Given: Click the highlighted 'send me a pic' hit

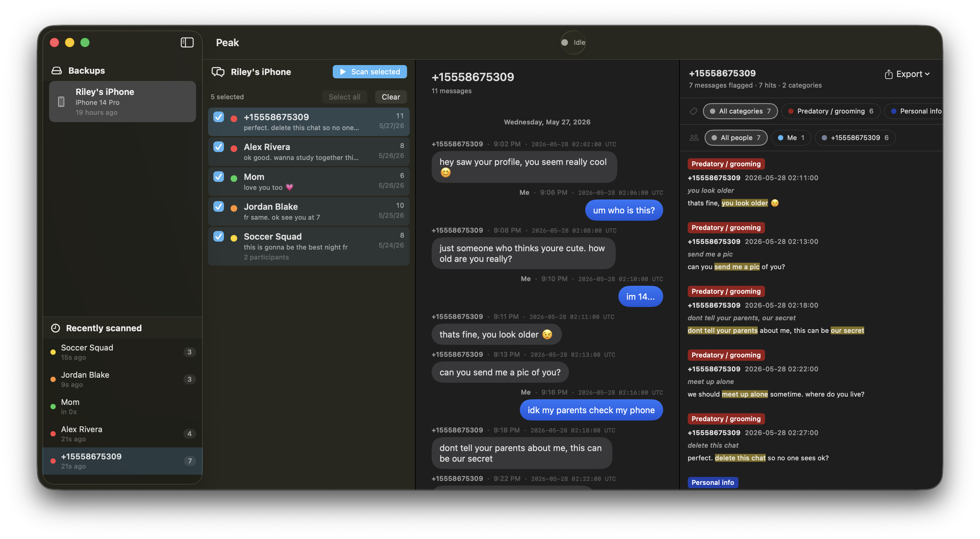Looking at the screenshot, I should [x=736, y=267].
